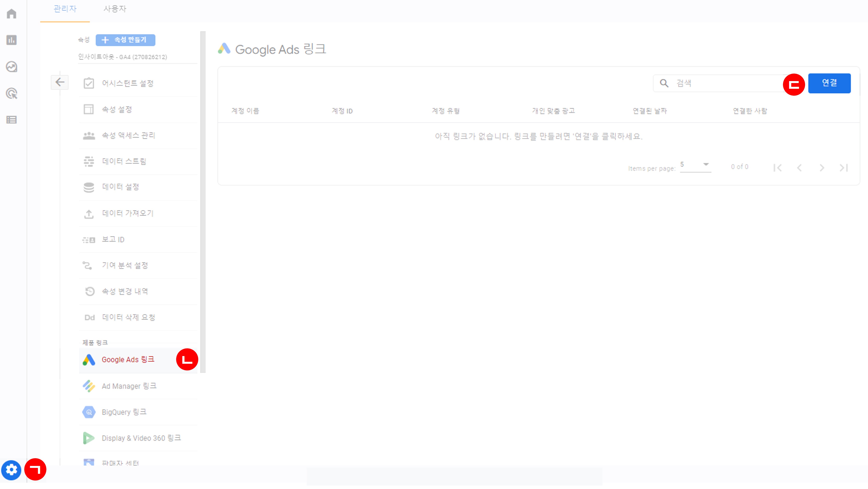Viewport: 868px width, 489px height.
Task: Click the 데이터 스트림 icon
Action: 89,161
